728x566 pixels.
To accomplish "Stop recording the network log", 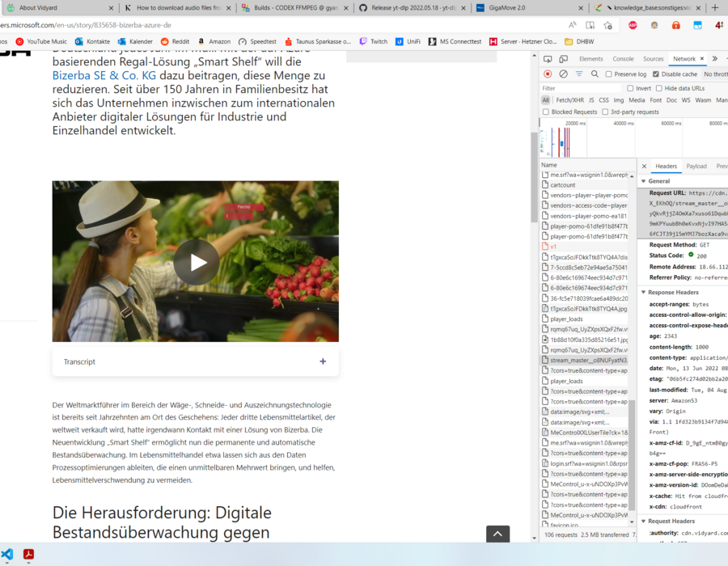I will [548, 74].
